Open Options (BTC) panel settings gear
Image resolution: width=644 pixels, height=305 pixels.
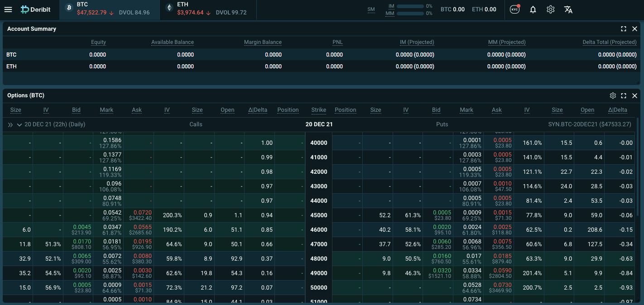[x=613, y=96]
